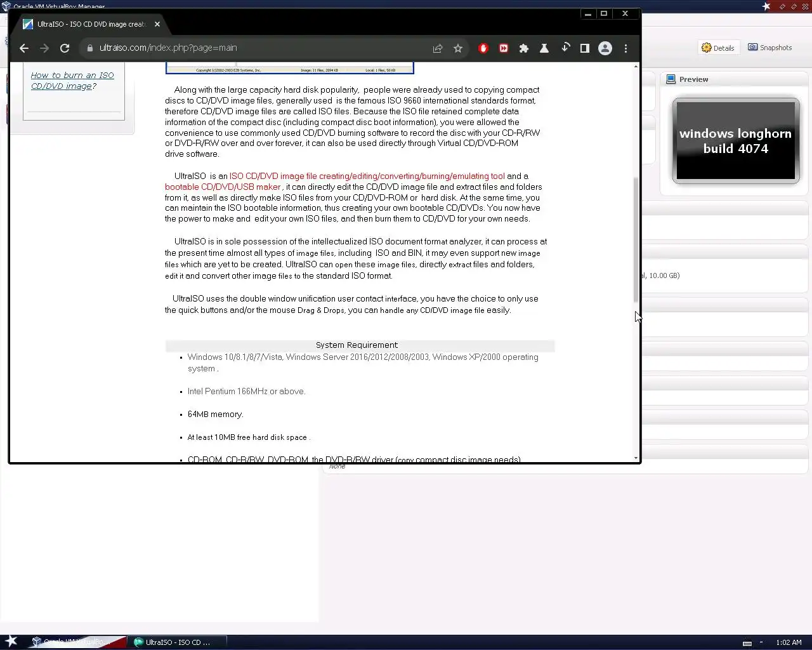The image size is (812, 650).
Task: Switch to Snapshots view in VirtualBox
Action: (769, 48)
